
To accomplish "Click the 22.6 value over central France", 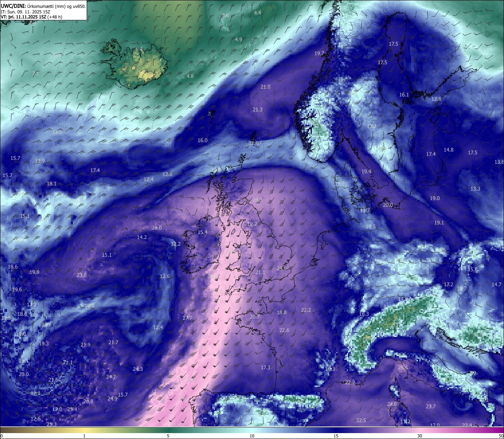I will pos(284,330).
